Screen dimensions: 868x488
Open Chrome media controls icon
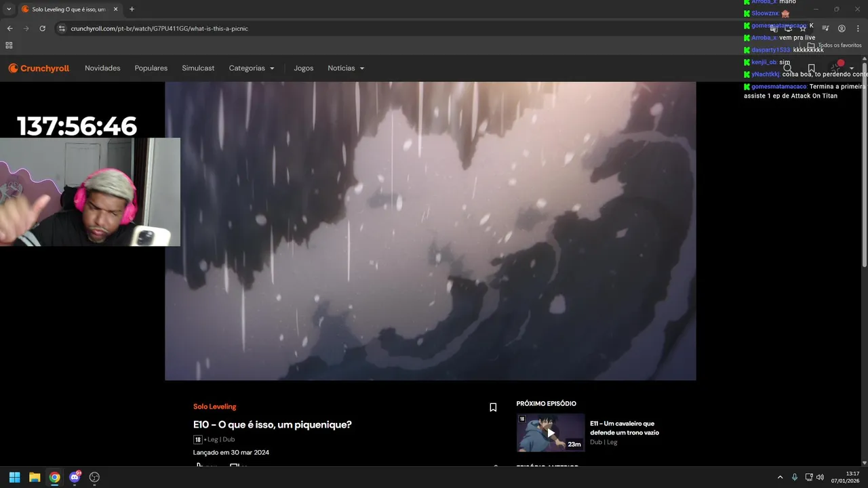click(x=825, y=28)
